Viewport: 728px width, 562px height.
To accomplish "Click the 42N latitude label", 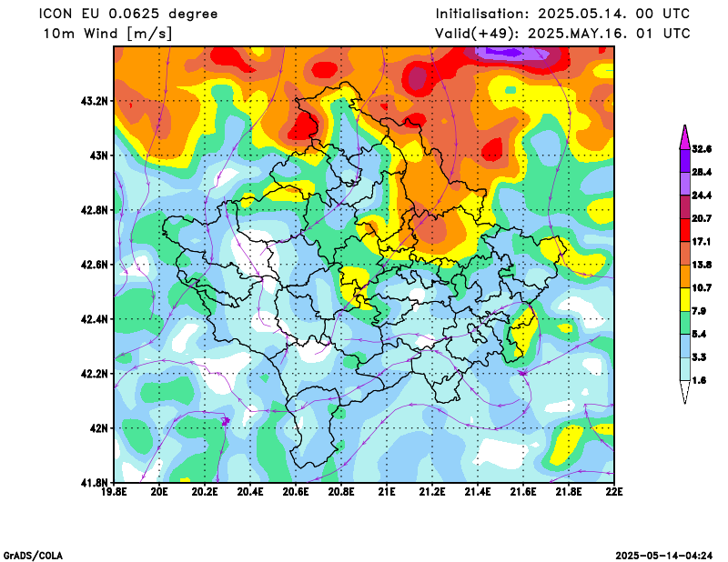I will tap(98, 428).
